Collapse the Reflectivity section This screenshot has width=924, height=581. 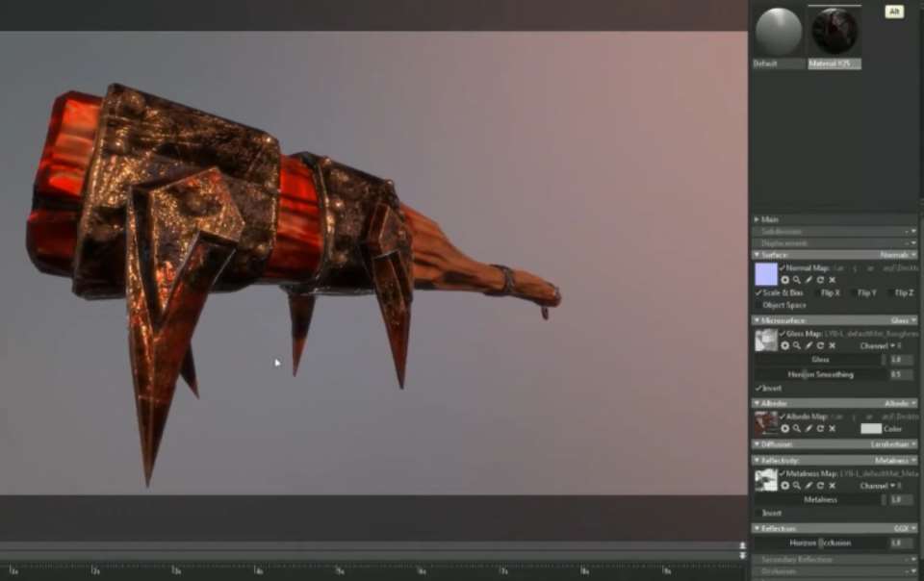757,461
